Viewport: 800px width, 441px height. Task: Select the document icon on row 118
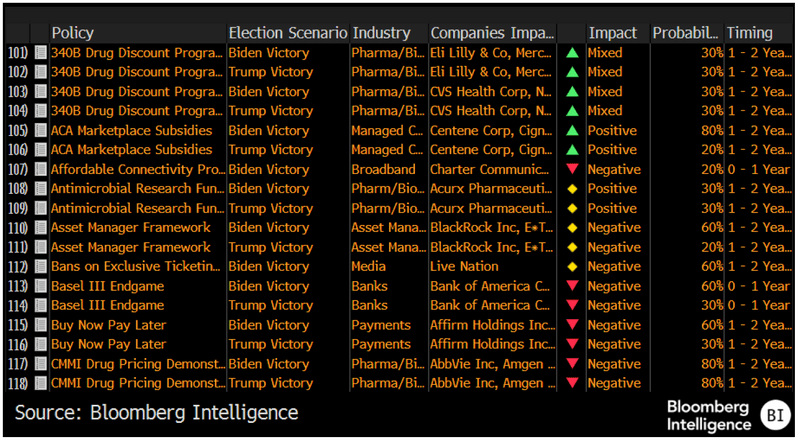(41, 383)
